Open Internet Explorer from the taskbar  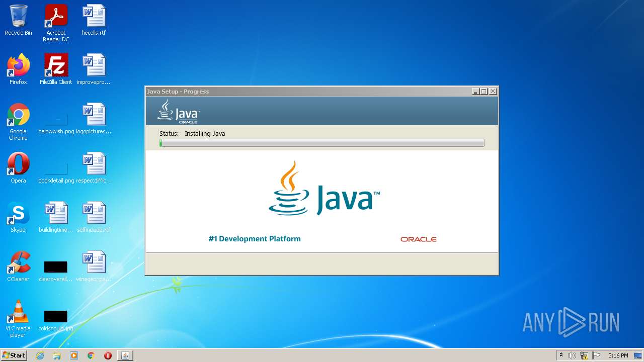point(40,355)
